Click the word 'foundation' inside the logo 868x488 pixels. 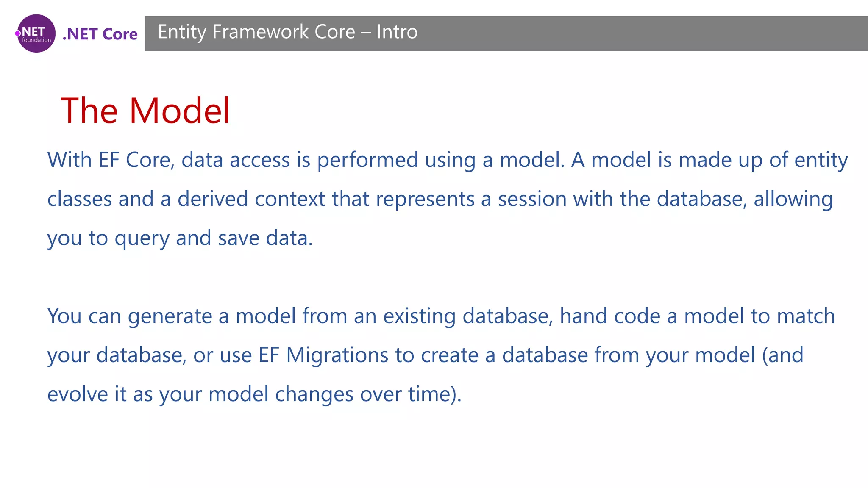point(36,40)
